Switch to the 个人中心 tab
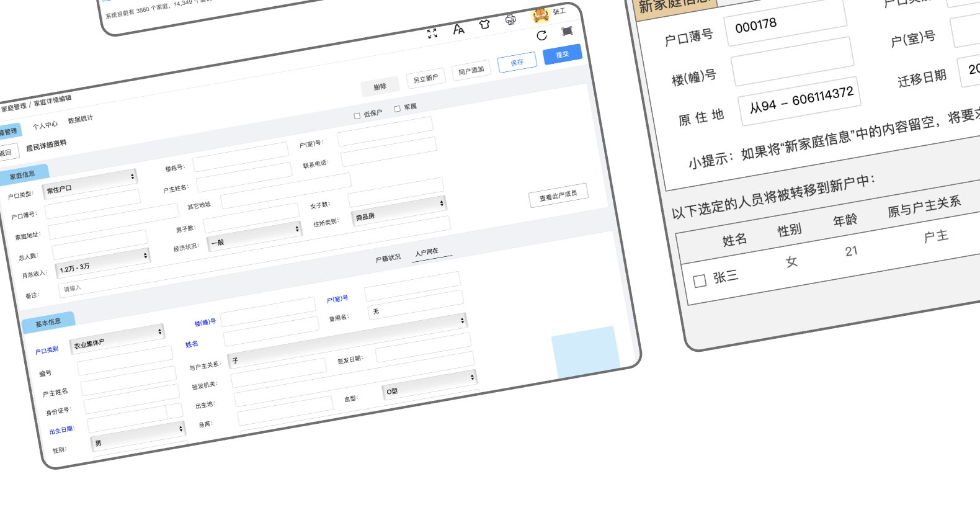980x515 pixels. [45, 125]
